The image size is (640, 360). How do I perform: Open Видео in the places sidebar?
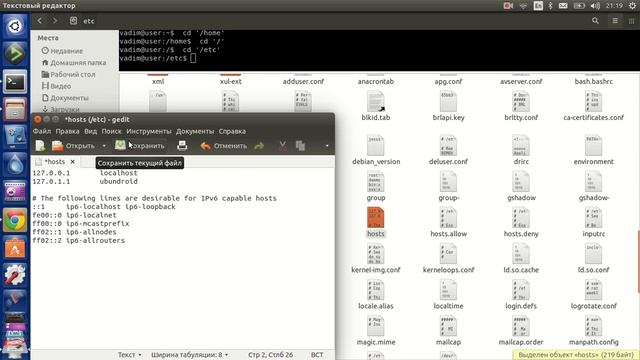click(x=56, y=86)
